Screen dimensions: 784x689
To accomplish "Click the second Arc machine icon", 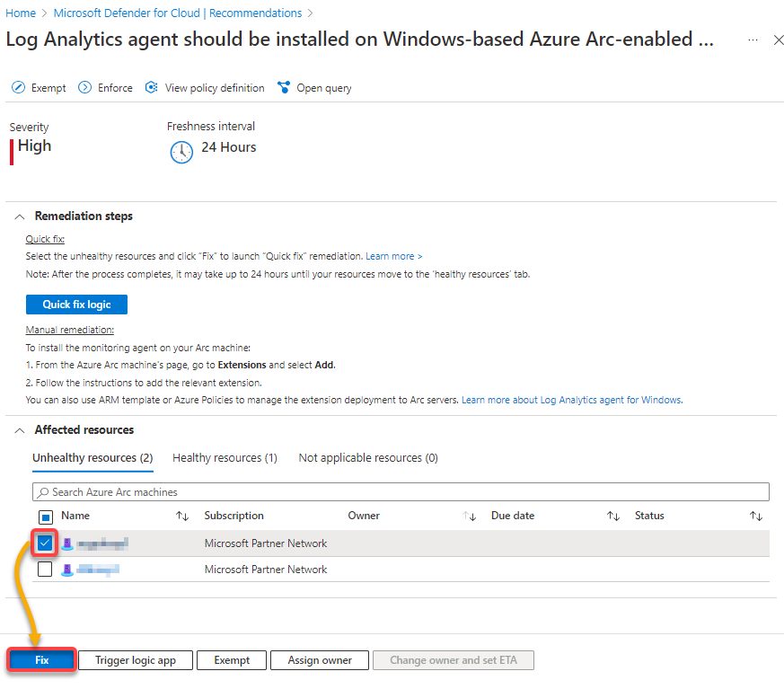I will pos(67,570).
